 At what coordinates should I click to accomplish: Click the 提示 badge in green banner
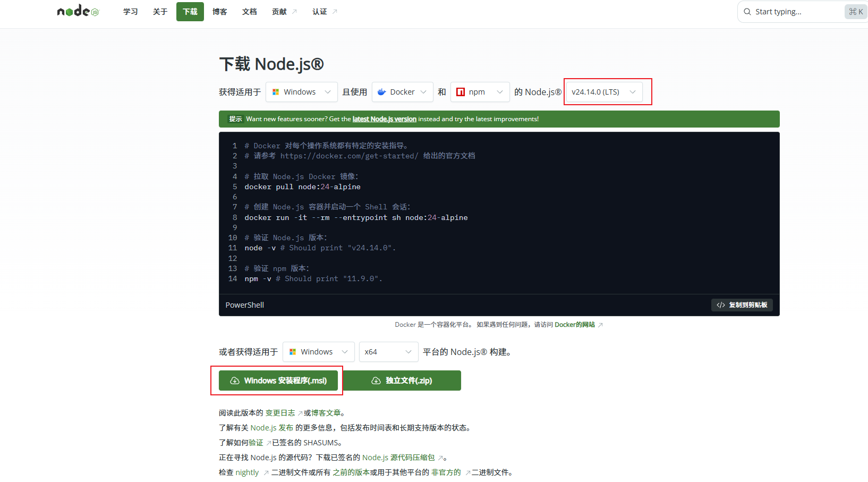tap(235, 119)
